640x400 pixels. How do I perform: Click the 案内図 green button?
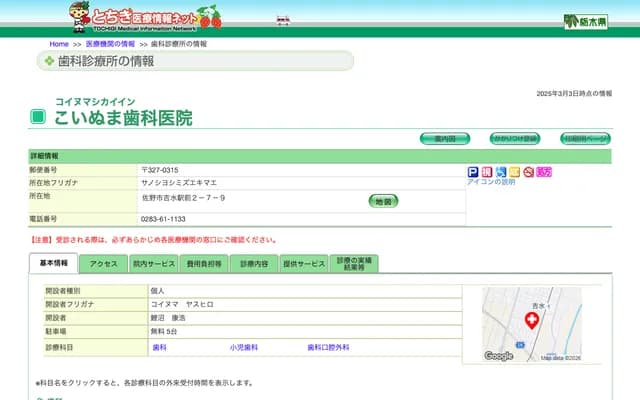[445, 139]
